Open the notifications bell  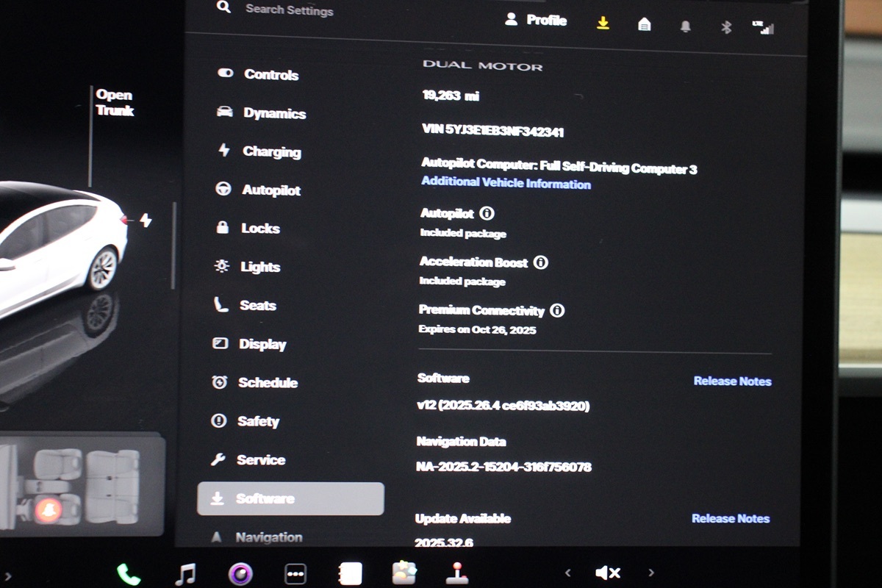tap(686, 26)
